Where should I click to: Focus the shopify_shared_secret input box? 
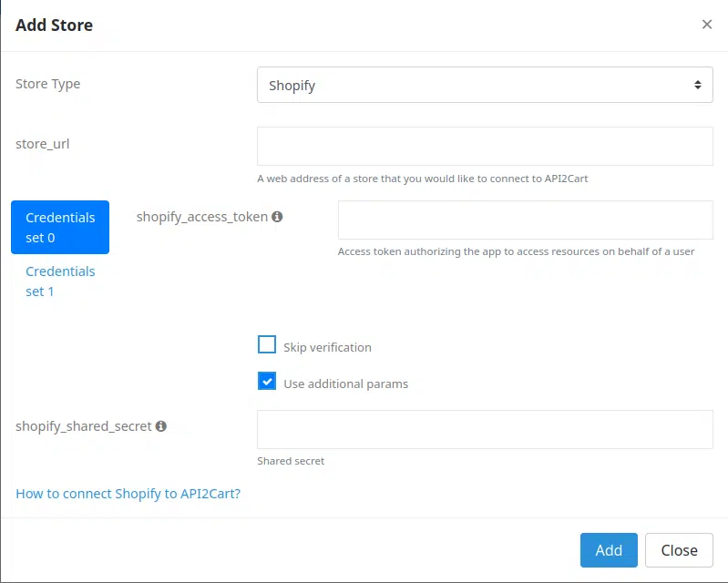(x=485, y=429)
